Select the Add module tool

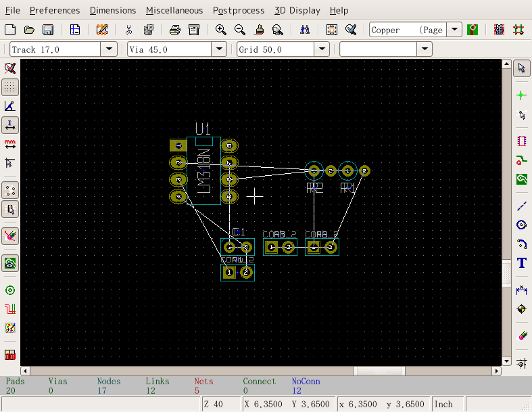pos(521,141)
